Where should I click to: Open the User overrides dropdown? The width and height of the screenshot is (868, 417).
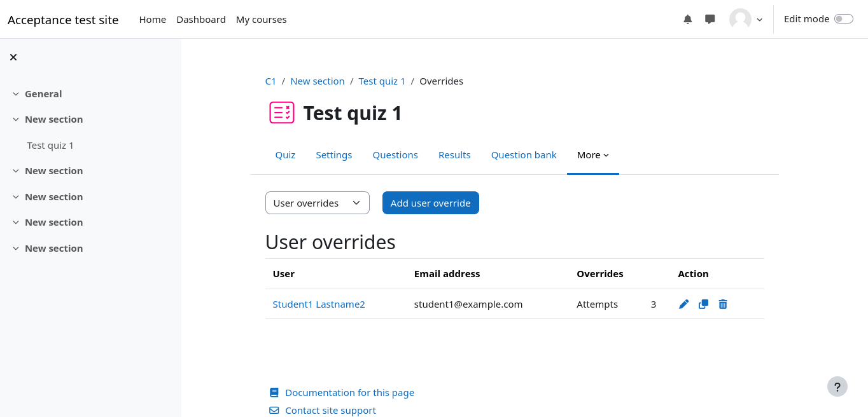point(317,203)
